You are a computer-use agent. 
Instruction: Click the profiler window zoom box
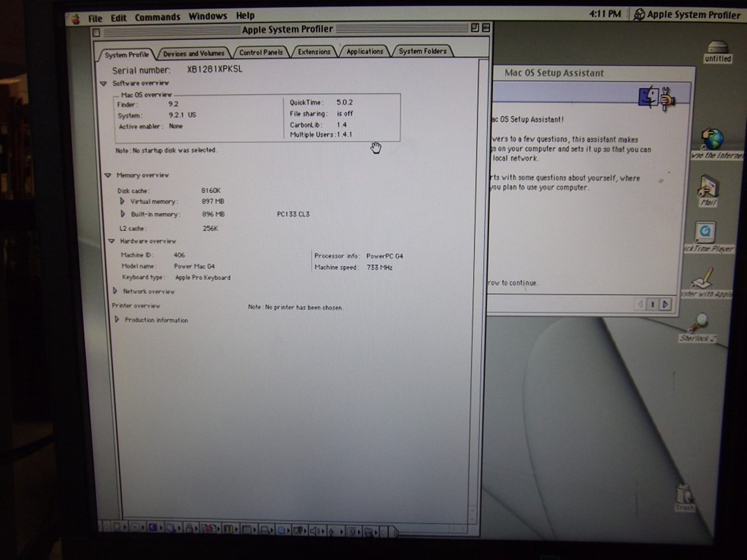coord(475,28)
